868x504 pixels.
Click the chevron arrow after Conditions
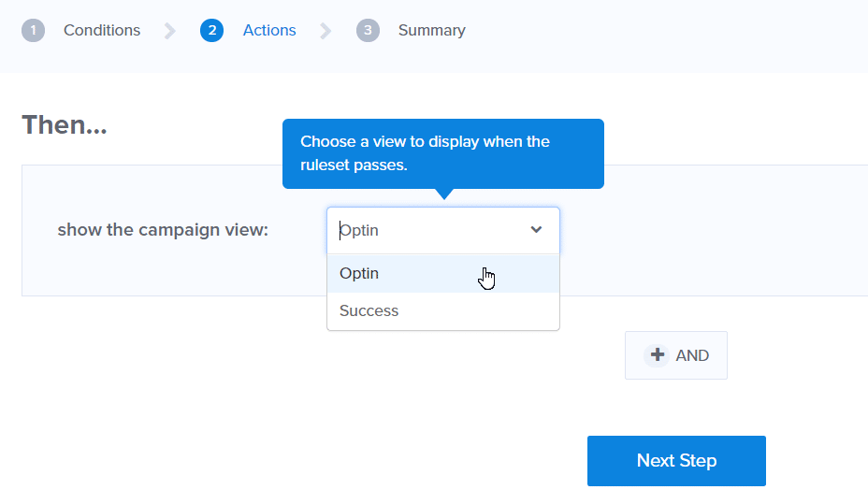(170, 31)
